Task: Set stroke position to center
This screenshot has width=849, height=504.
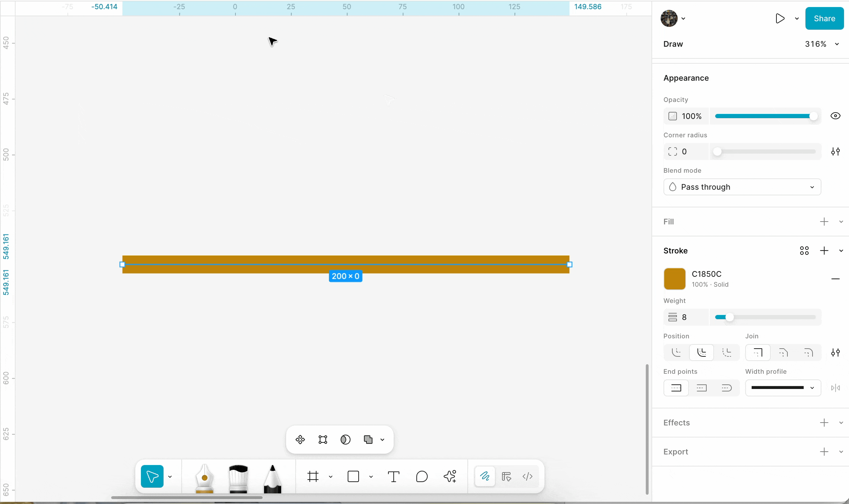Action: [701, 353]
